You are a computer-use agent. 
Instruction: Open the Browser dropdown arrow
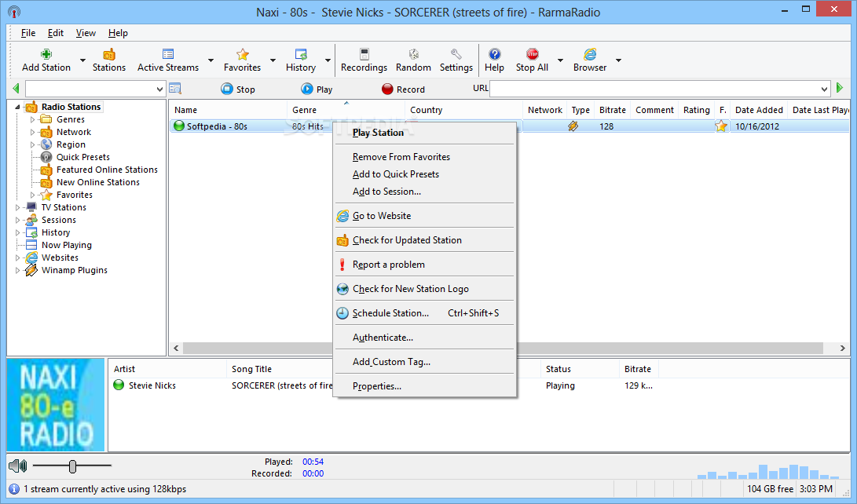[x=618, y=60]
